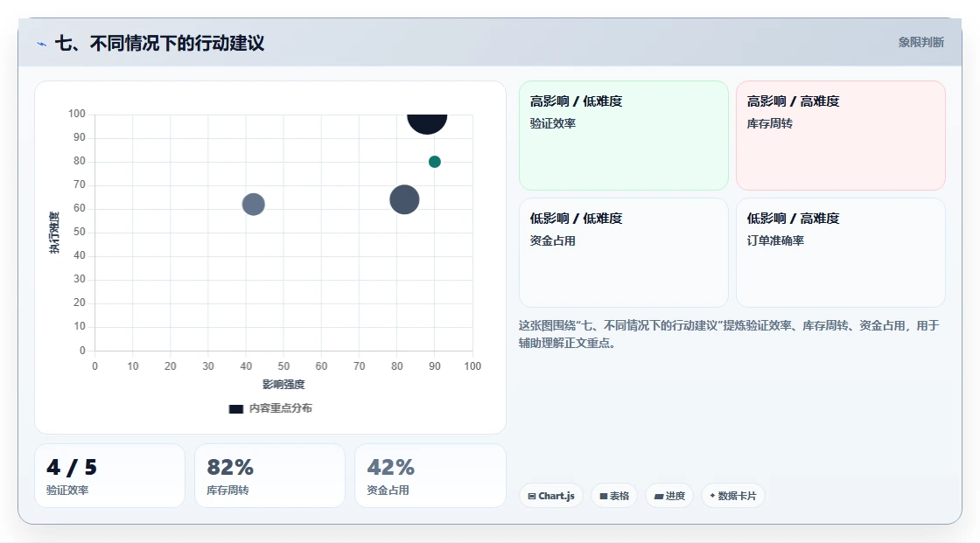This screenshot has width=980, height=543.
Task: Click the lightning icon beside the section title
Action: pyautogui.click(x=41, y=44)
